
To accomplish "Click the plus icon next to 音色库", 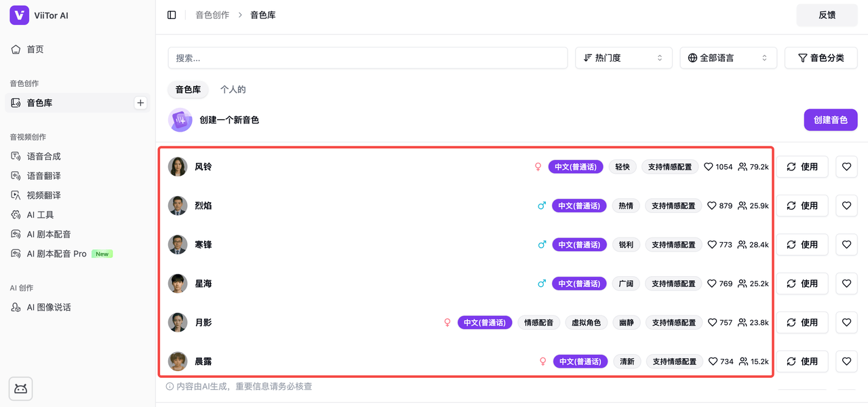I will [140, 103].
